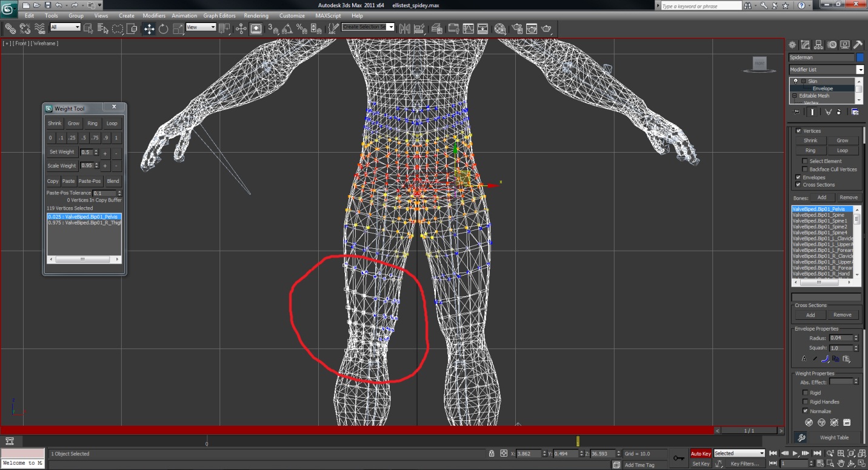Toggle the Cross Sections checkbox
Screen dimensions: 868x470
[798, 185]
